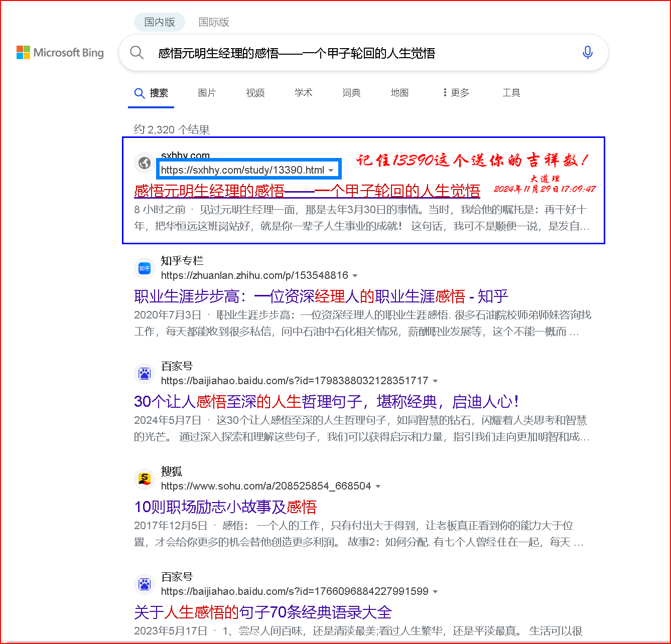Open 10则职场励志小故事及感悟 result
The width and height of the screenshot is (671, 644).
point(225,507)
